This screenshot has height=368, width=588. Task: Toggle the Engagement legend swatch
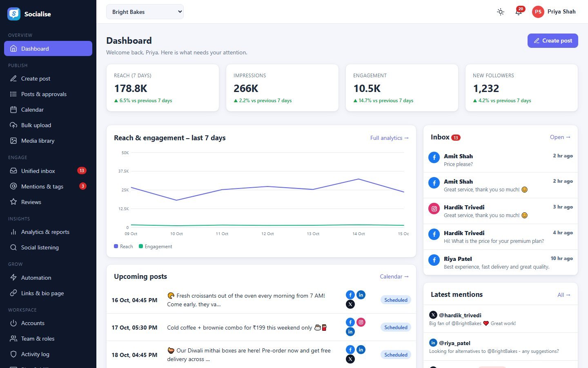141,246
